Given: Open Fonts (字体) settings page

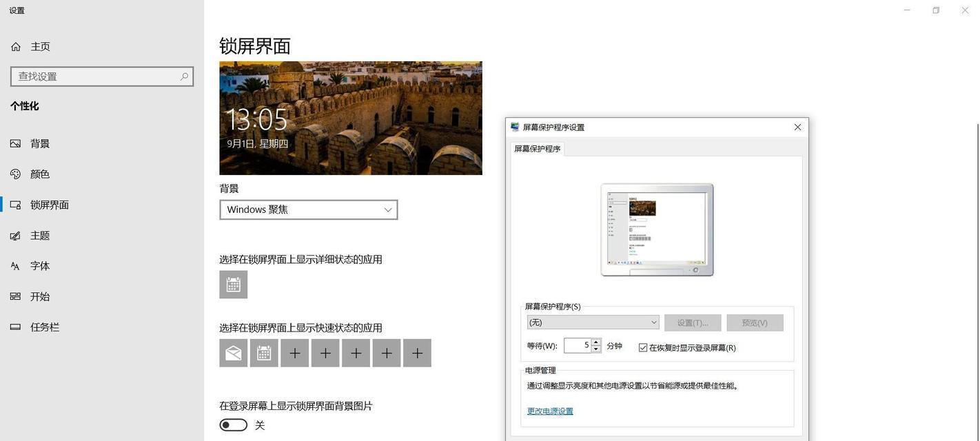Looking at the screenshot, I should (x=102, y=266).
